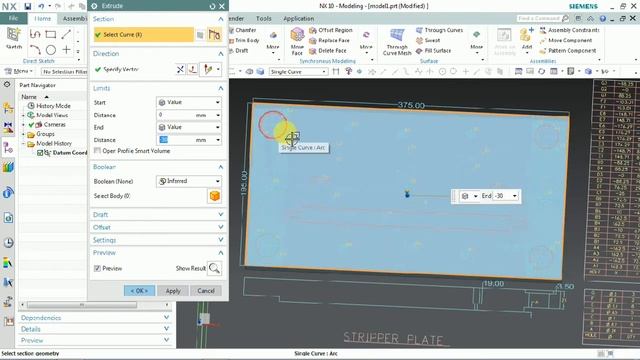Screen dimensions: 640x360
Task: Open the File menu
Action: [13, 18]
